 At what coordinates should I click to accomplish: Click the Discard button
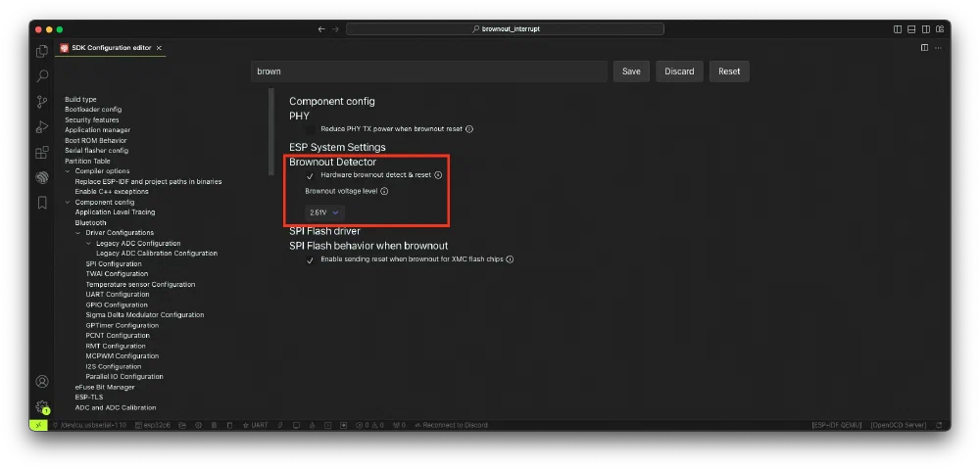coord(679,71)
